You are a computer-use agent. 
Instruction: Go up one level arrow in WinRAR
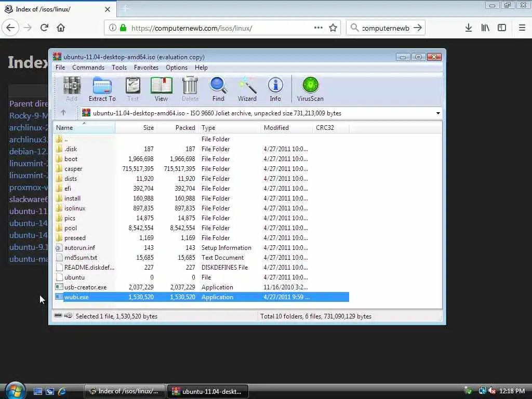click(x=63, y=113)
